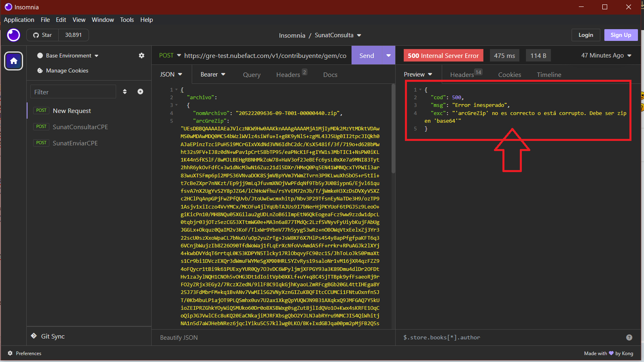The image size is (644, 362).
Task: Click the Sign Up button
Action: (621, 35)
